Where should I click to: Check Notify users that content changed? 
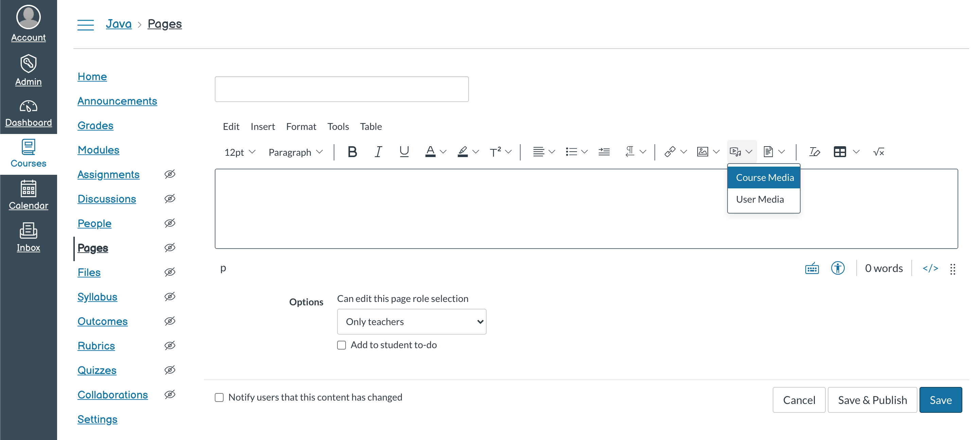[x=219, y=397]
